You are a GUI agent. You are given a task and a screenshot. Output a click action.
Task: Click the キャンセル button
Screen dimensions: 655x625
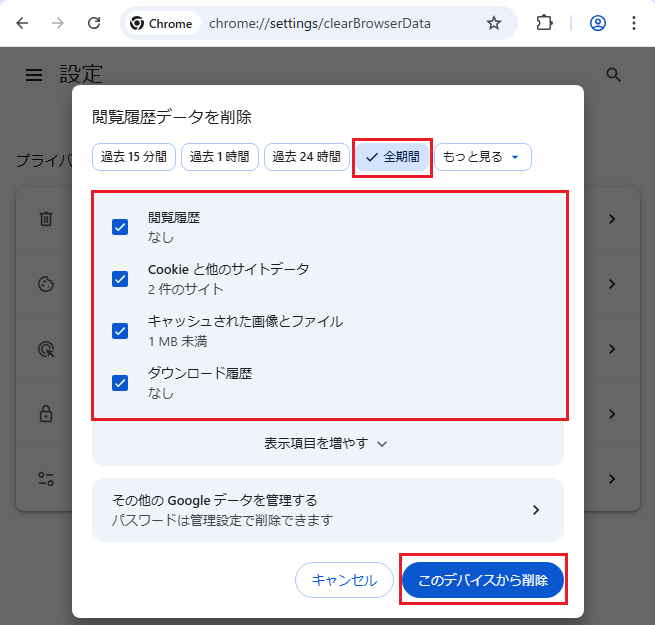(344, 580)
